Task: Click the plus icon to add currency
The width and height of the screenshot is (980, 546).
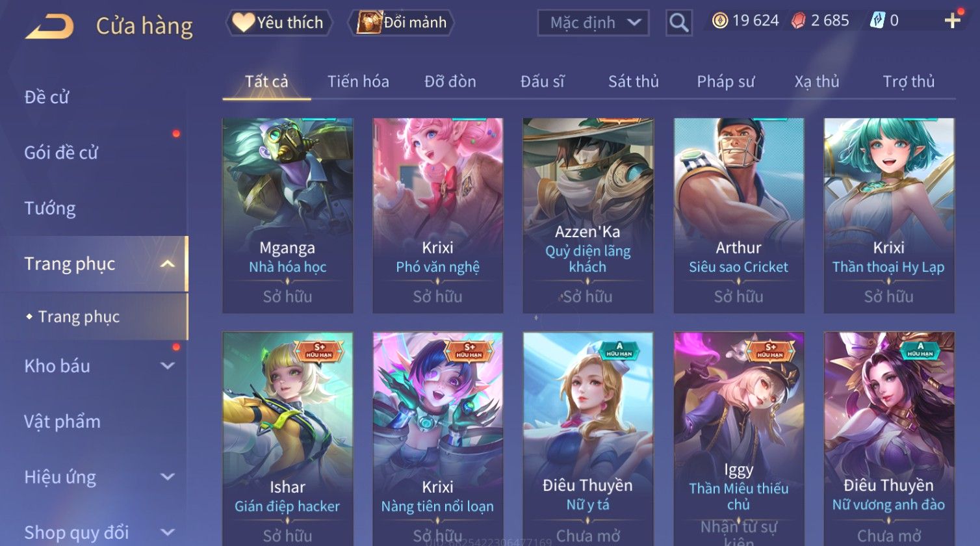Action: click(x=952, y=21)
